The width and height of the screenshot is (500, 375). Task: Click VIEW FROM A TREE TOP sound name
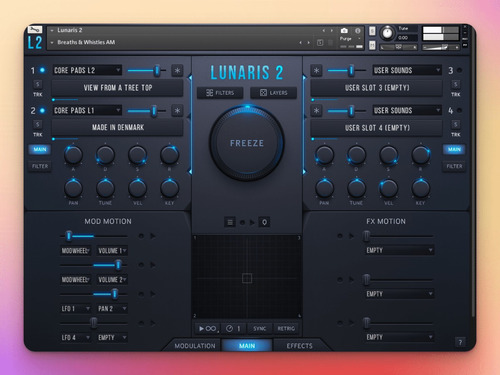[x=118, y=88]
